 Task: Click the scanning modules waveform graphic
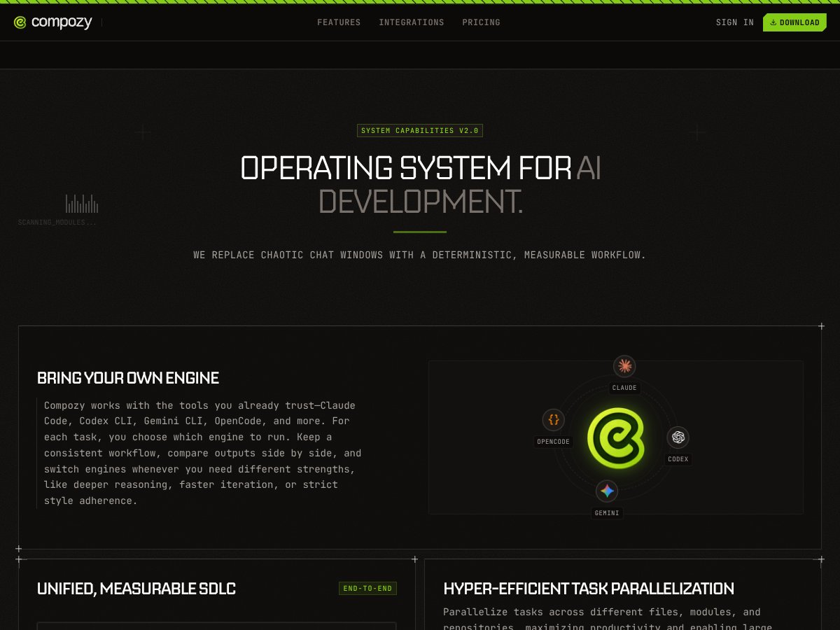point(82,203)
